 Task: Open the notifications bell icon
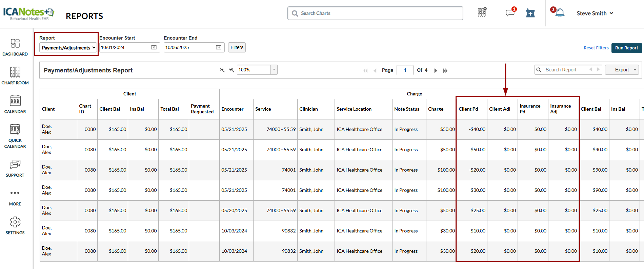pos(560,13)
